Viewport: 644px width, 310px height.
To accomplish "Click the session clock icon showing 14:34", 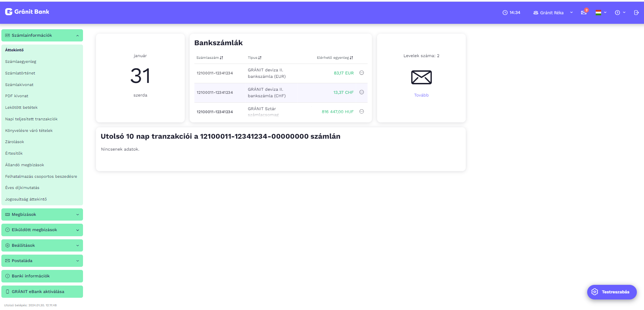I will (505, 13).
